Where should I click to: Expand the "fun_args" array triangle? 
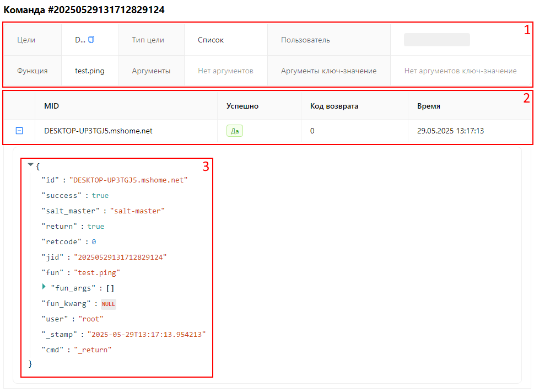(44, 287)
